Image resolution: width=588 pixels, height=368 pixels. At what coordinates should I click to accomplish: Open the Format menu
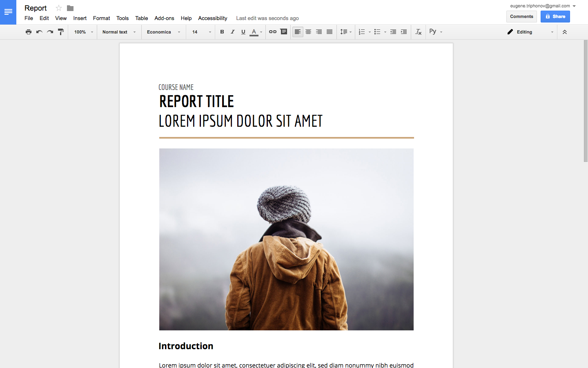point(101,18)
